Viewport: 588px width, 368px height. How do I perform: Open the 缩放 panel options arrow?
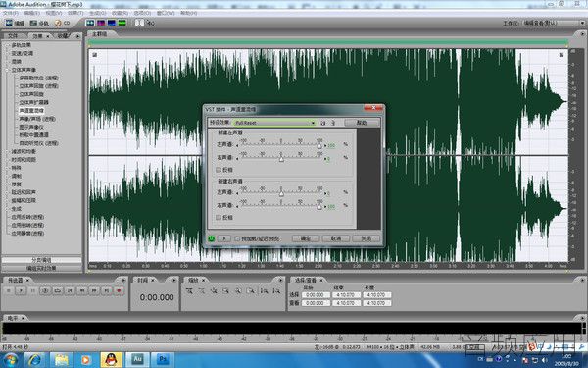click(x=280, y=280)
